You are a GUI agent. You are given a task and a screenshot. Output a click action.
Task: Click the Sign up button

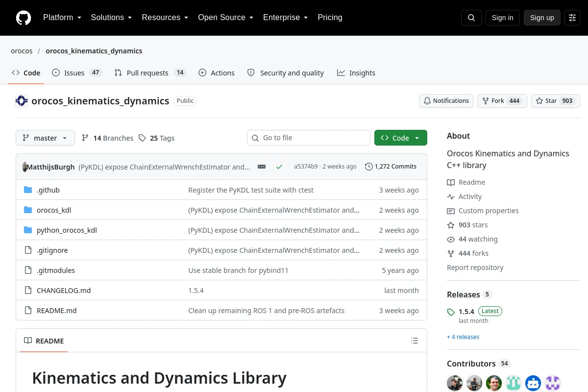pos(542,18)
